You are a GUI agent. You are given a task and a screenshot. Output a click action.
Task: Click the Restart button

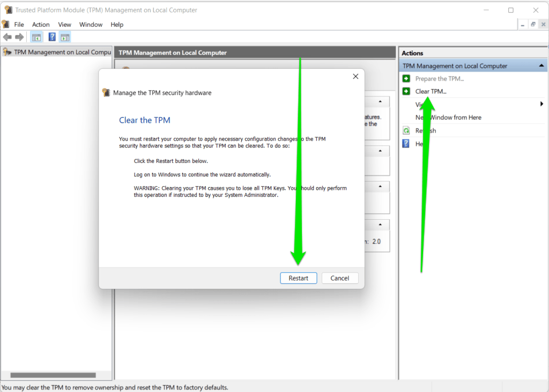tap(298, 278)
